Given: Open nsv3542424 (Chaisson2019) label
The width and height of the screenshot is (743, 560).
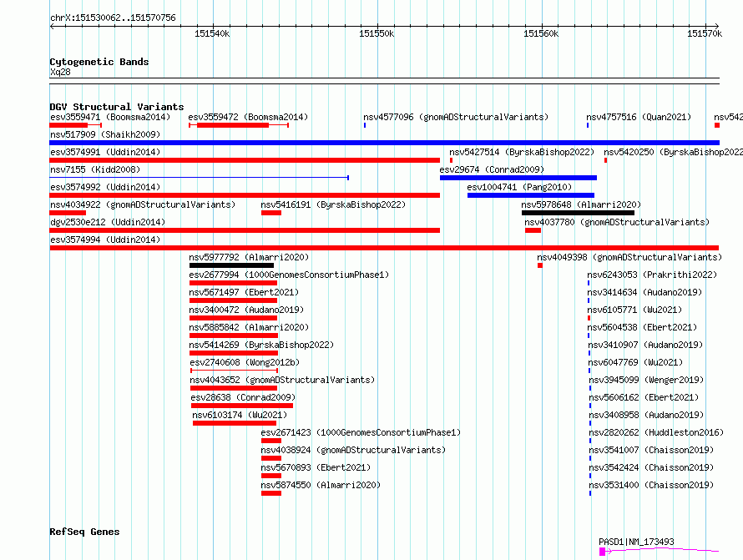Looking at the screenshot, I should point(651,467).
